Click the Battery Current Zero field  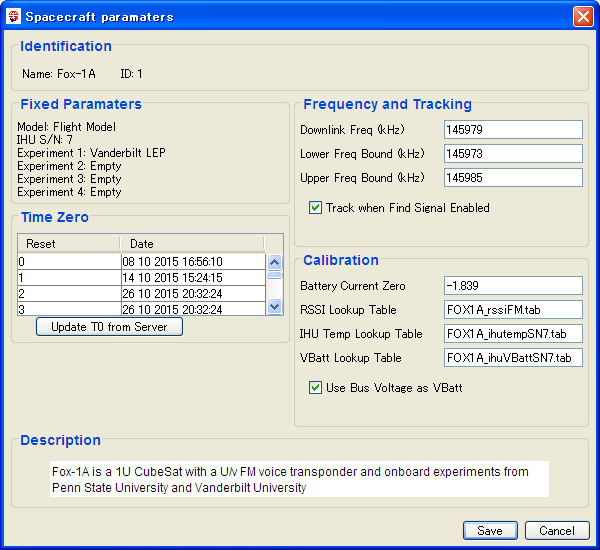pyautogui.click(x=513, y=286)
